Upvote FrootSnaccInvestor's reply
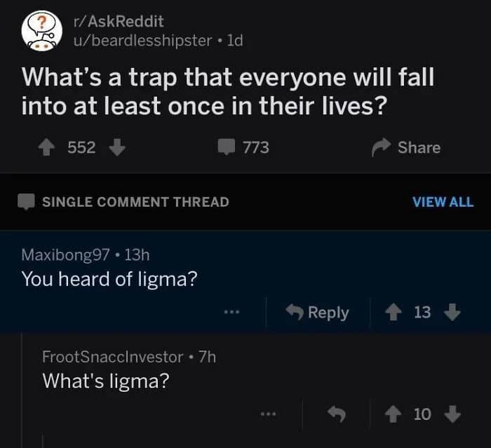 pos(394,414)
